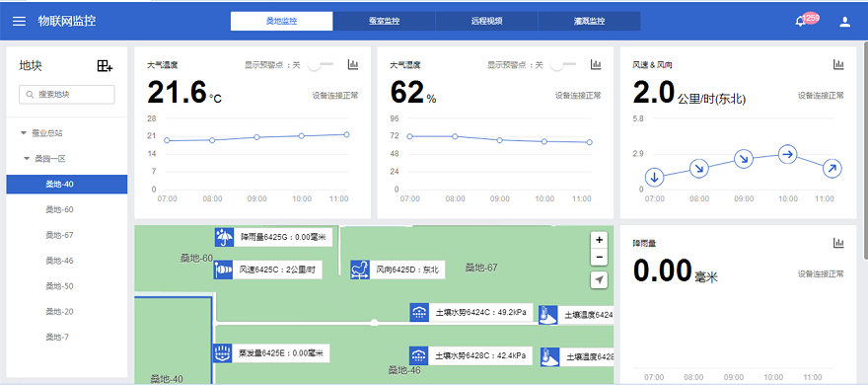The height and width of the screenshot is (385, 868).
Task: Collapse the 桑园一区 tree node
Action: pyautogui.click(x=27, y=158)
